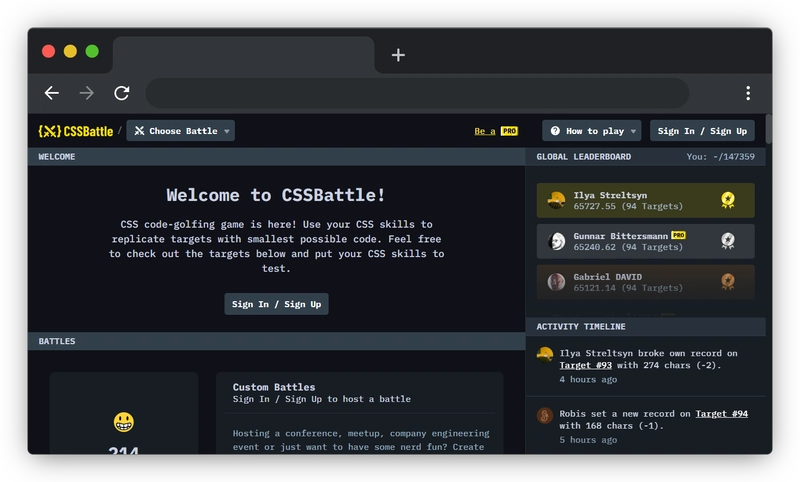Open Ilya Streltsyn leaderboard entry

coord(645,200)
